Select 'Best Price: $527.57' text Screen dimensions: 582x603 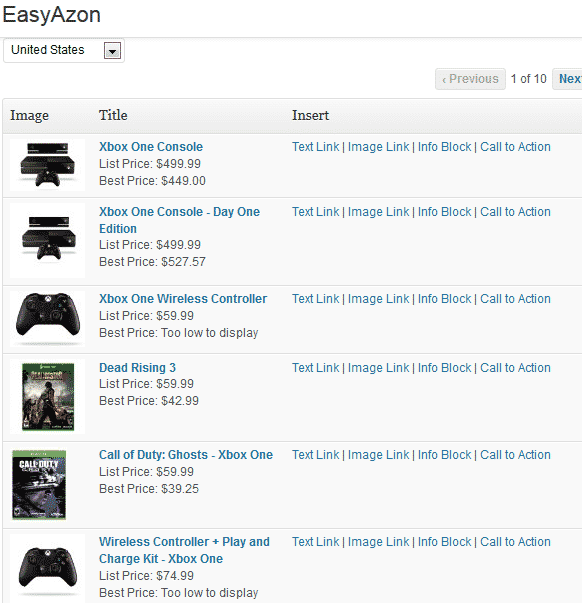pos(152,262)
